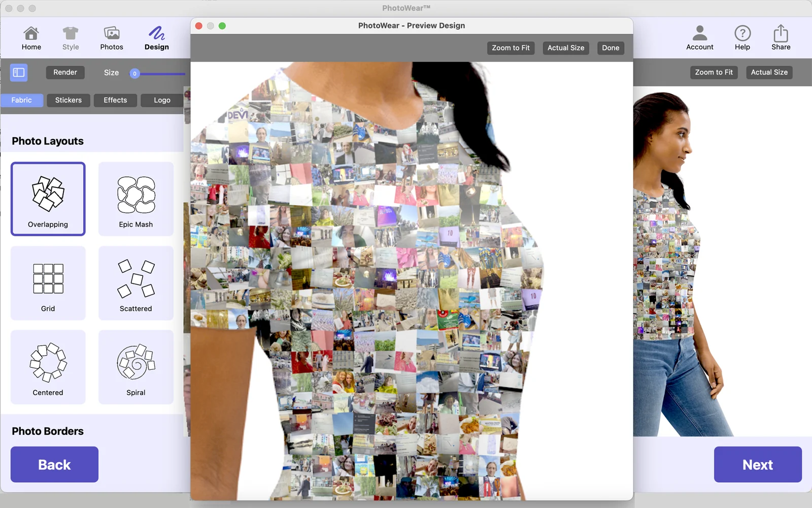The height and width of the screenshot is (508, 812).
Task: Switch to the Logo tab
Action: pos(162,100)
